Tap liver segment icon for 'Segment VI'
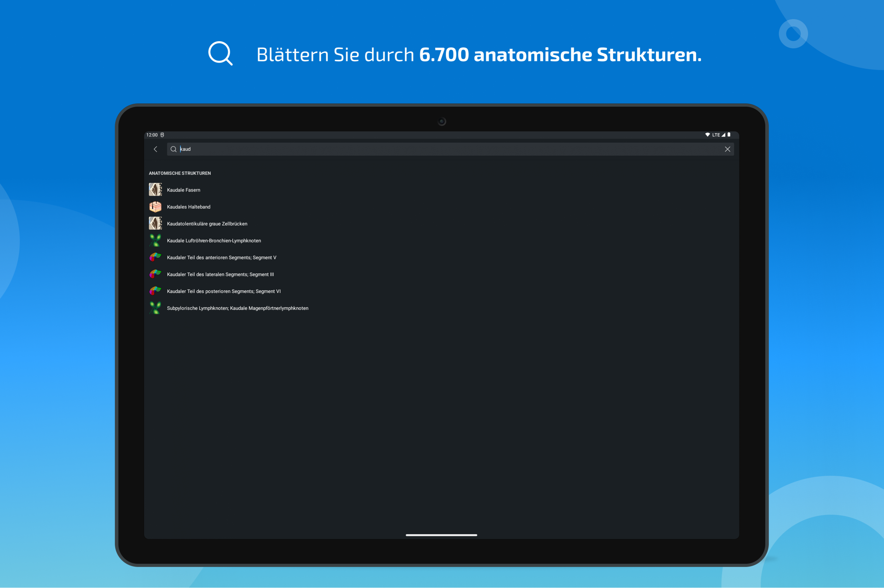The image size is (884, 588). pos(155,291)
